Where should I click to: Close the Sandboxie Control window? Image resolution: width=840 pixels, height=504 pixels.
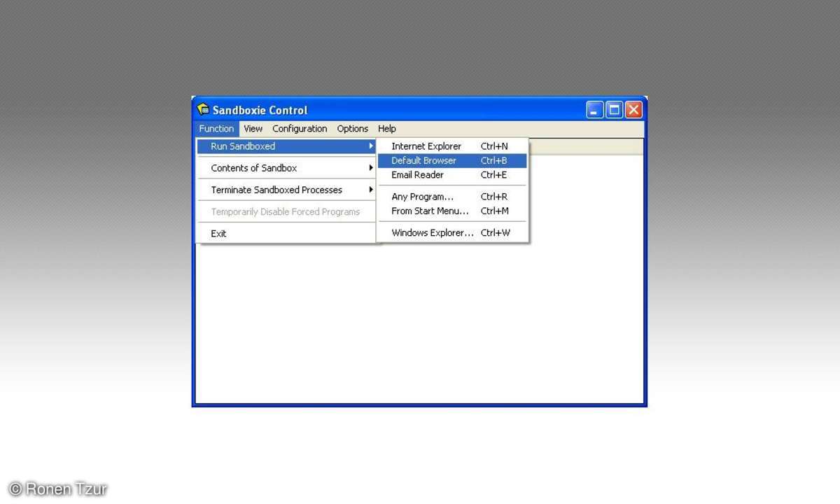coord(633,110)
